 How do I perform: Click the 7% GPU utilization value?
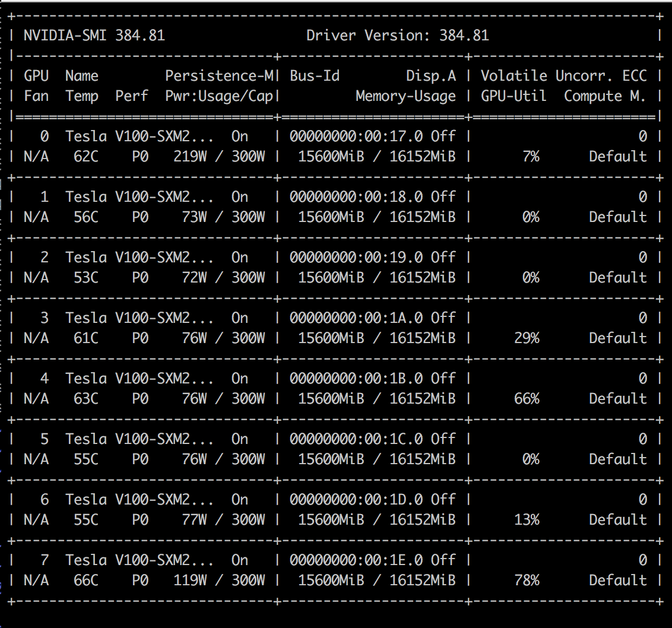click(x=531, y=157)
